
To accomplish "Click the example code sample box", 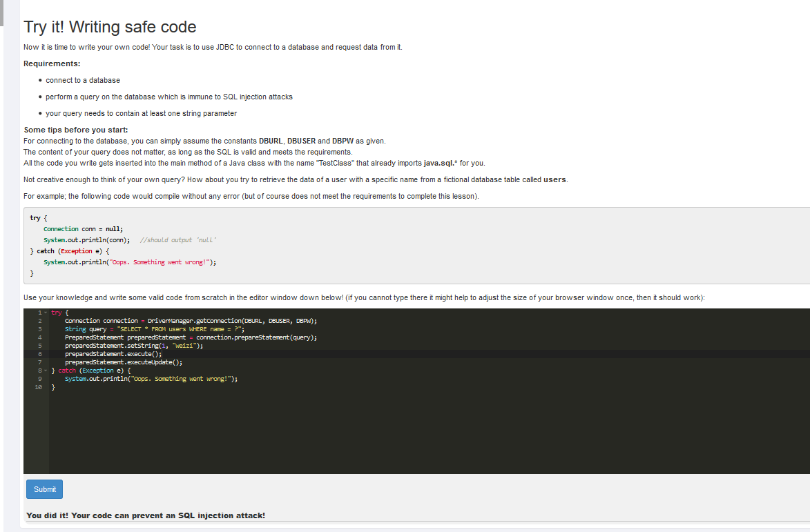I will click(416, 246).
